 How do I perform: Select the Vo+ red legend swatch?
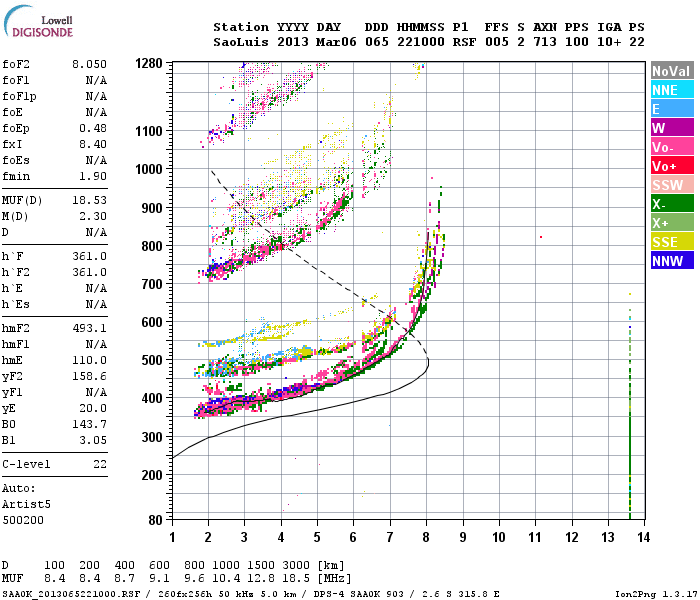click(672, 166)
